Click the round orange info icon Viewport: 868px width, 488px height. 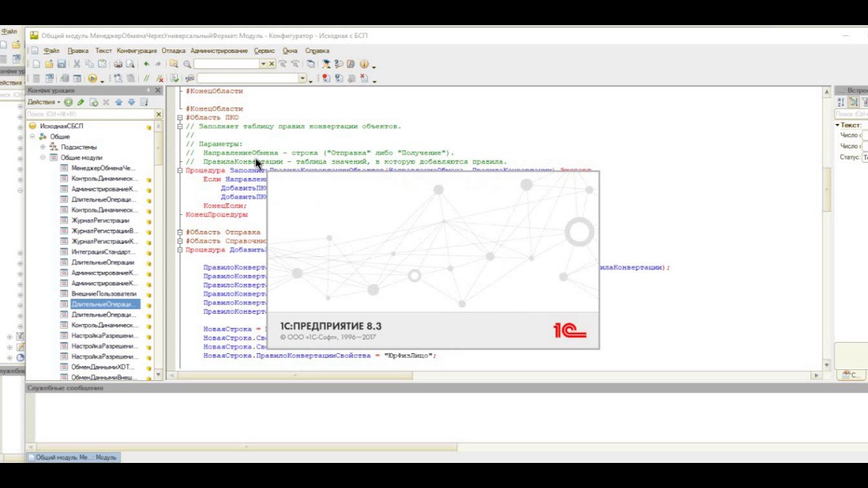[363, 64]
